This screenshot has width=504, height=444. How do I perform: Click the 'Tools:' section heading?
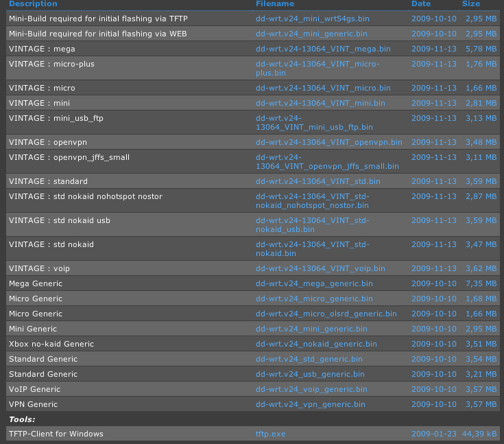tap(22, 419)
